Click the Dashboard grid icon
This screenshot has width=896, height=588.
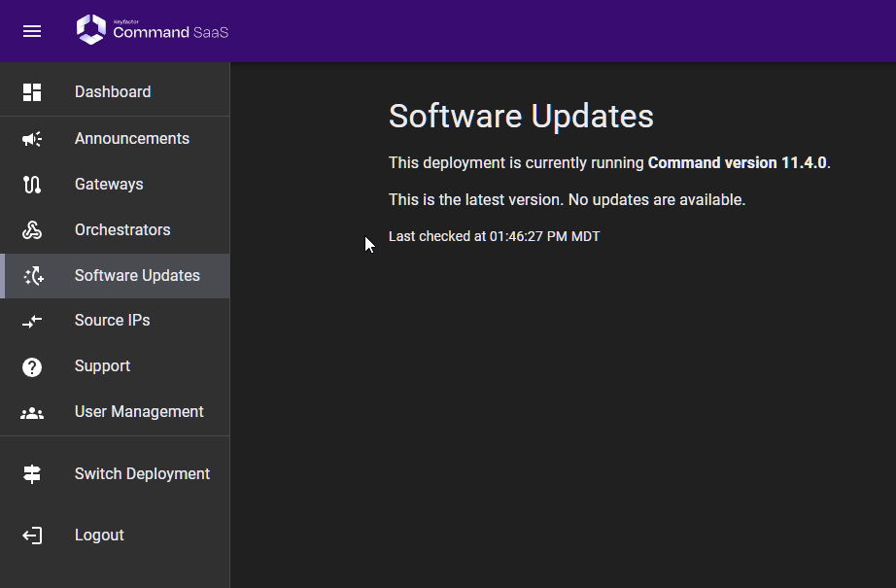pyautogui.click(x=32, y=92)
